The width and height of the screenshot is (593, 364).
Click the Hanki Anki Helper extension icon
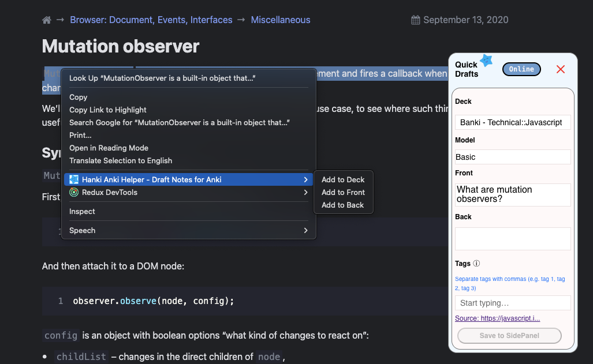[x=74, y=180]
